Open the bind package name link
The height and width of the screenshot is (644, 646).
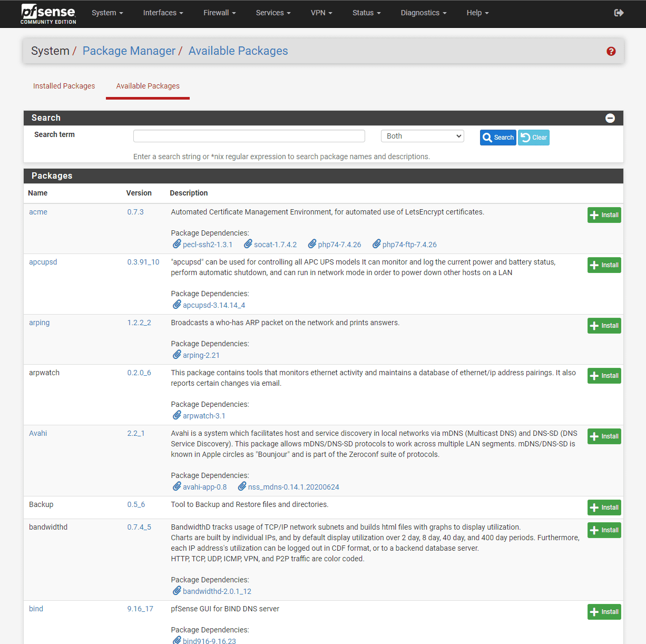(x=36, y=609)
